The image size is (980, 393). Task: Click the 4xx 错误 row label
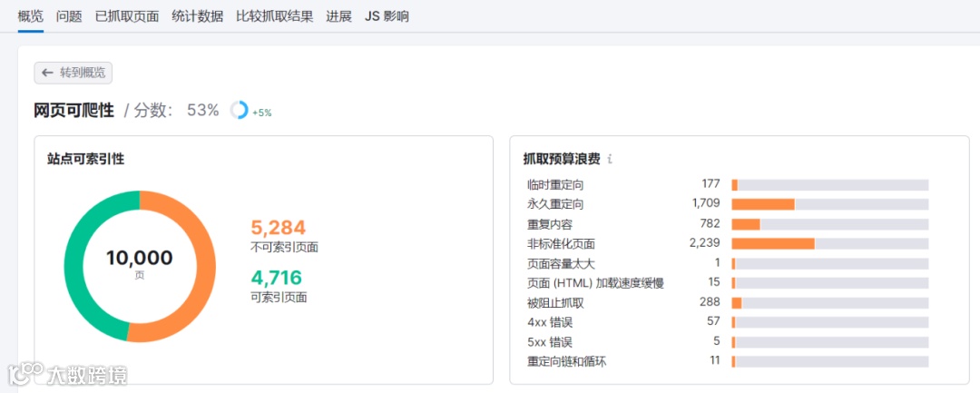coord(550,323)
